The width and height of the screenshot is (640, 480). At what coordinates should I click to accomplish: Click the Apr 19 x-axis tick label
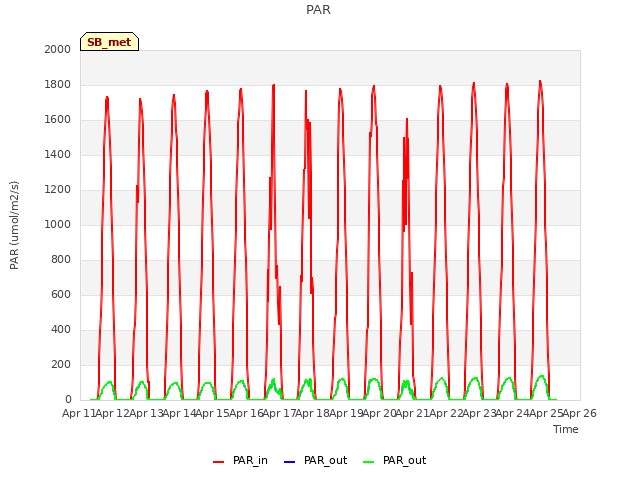346,413
